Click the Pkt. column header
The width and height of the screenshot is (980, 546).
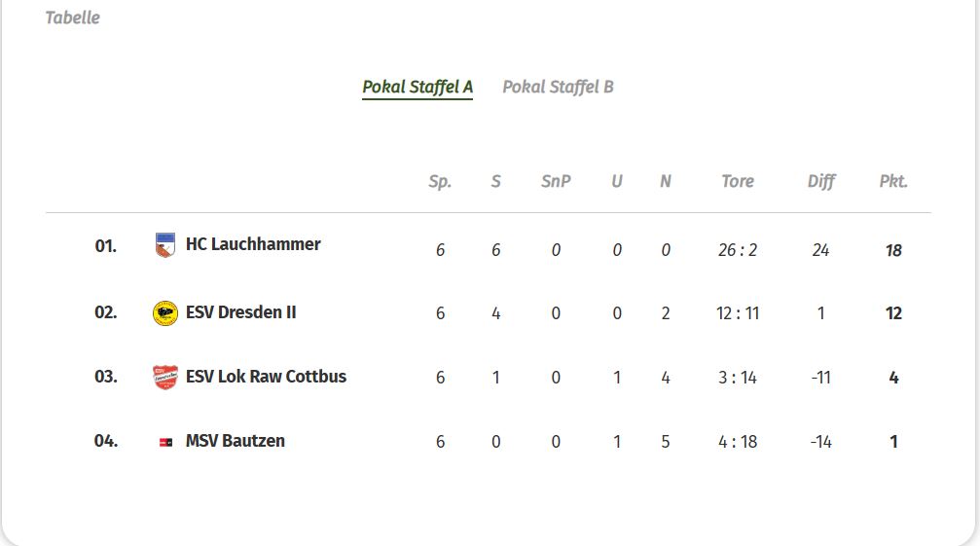(x=893, y=181)
